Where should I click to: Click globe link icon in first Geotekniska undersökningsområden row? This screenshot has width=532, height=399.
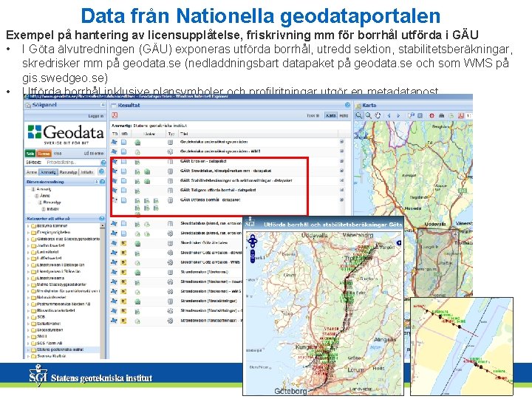[137, 143]
